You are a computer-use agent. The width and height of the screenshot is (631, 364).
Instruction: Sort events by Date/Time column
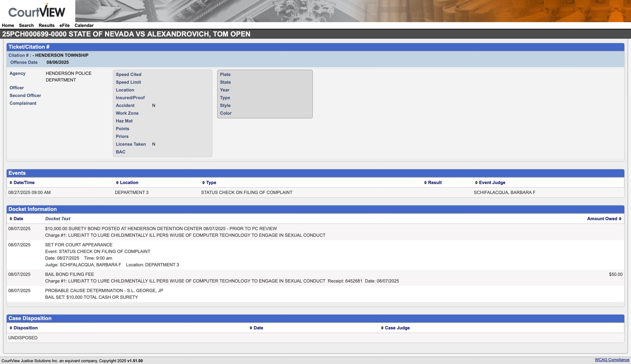point(24,183)
